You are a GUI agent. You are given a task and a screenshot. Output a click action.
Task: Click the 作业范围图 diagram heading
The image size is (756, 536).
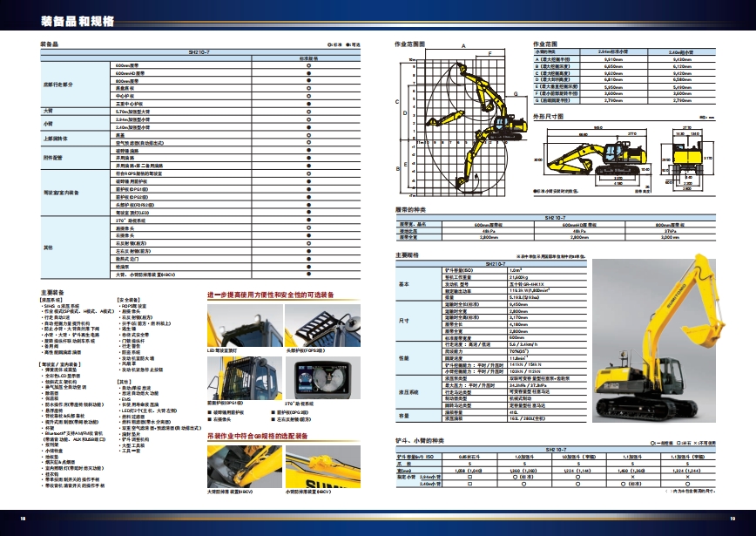409,44
